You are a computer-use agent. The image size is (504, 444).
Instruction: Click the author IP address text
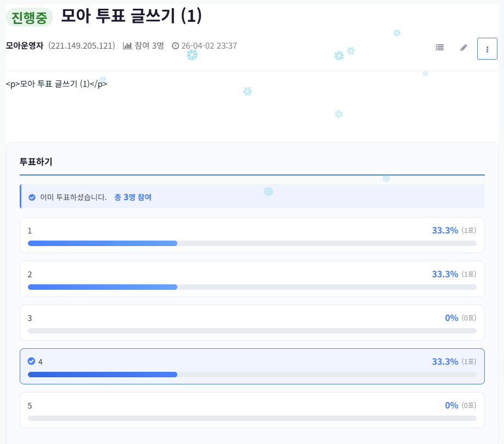(82, 45)
